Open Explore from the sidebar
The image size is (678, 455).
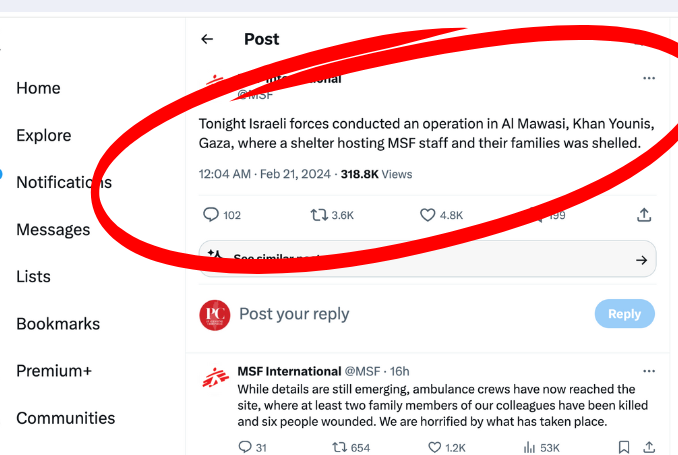point(44,135)
